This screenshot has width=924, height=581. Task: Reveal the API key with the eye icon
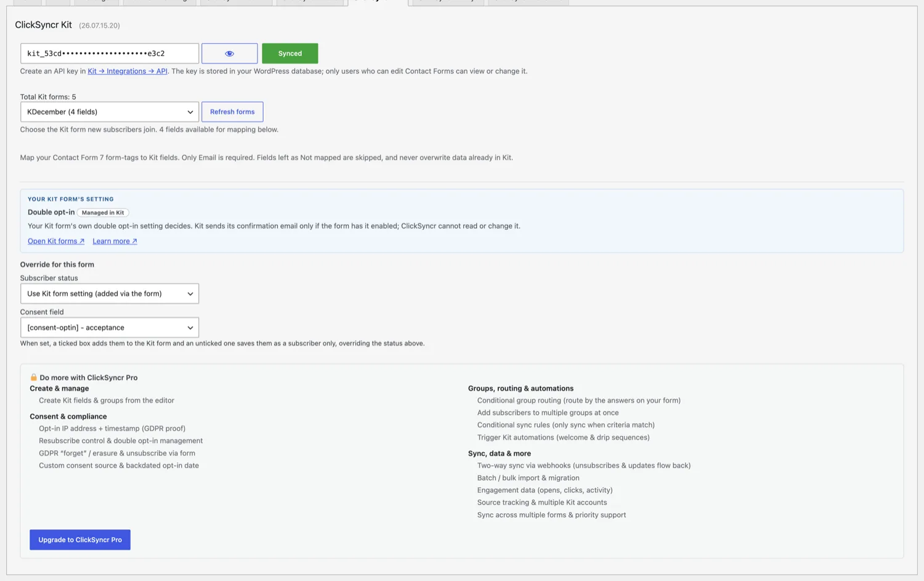pos(229,54)
